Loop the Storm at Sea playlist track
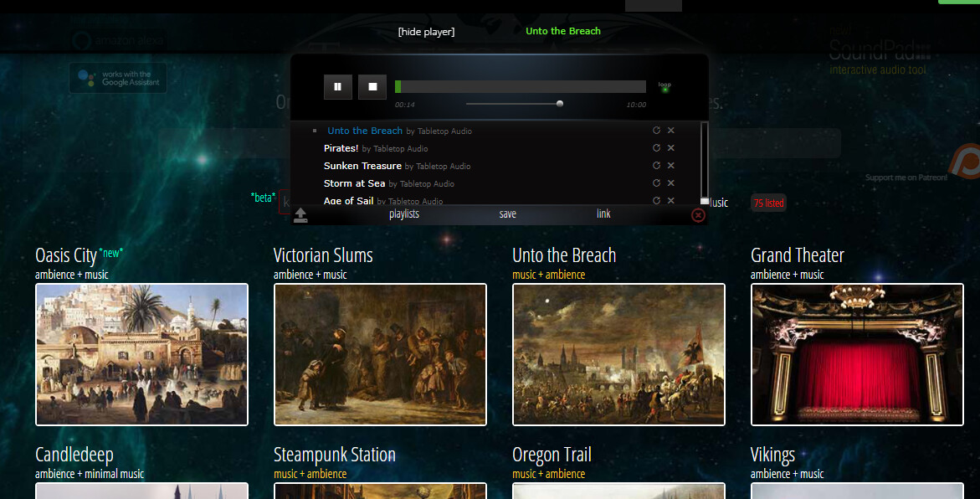980x499 pixels. (656, 183)
